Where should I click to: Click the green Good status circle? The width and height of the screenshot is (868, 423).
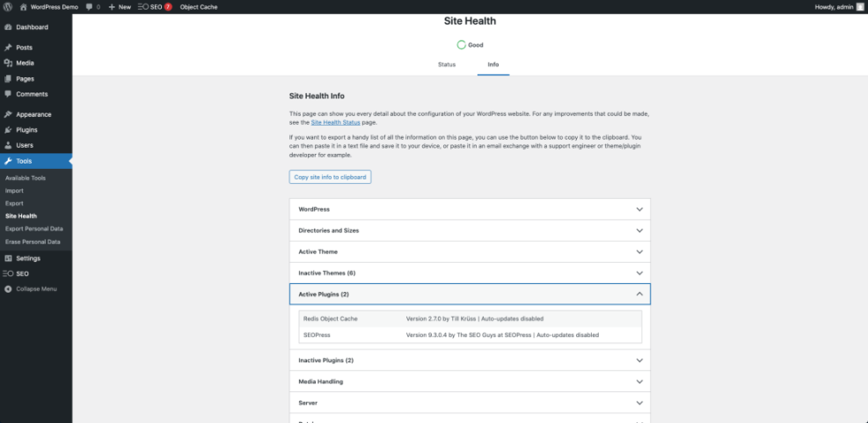point(461,45)
